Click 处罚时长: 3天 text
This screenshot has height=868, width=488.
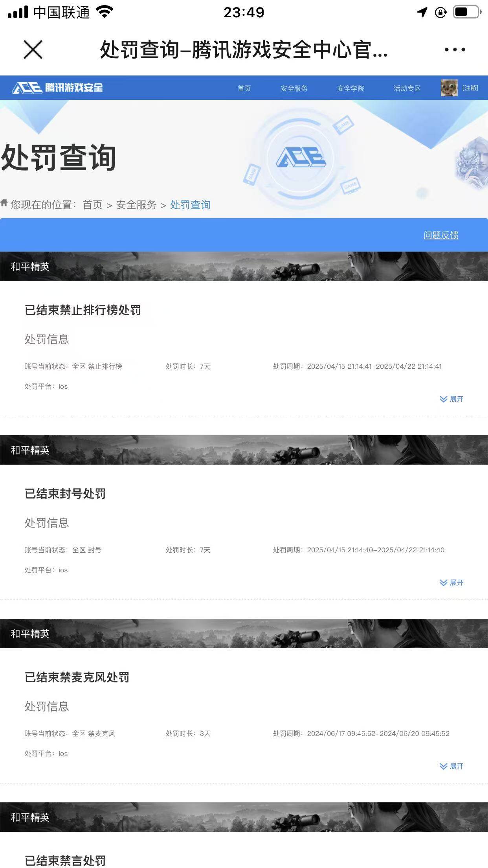point(188,734)
